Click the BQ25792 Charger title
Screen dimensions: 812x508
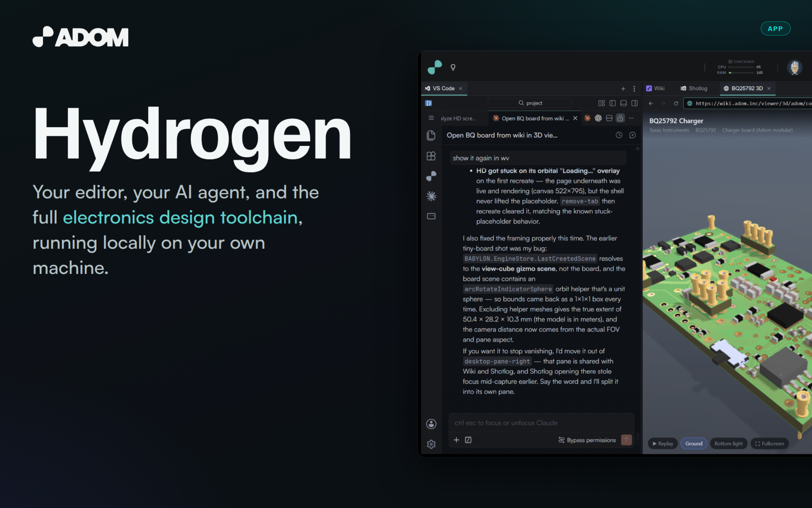(x=676, y=121)
